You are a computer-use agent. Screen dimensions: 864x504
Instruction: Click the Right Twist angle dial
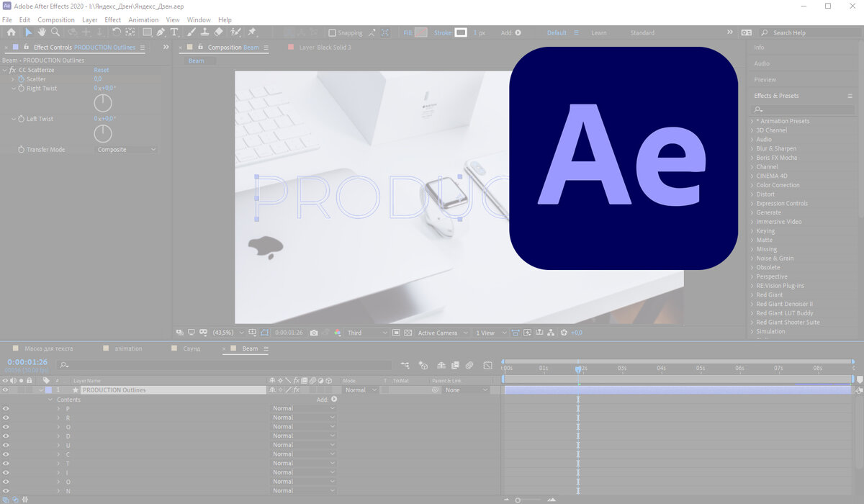103,103
